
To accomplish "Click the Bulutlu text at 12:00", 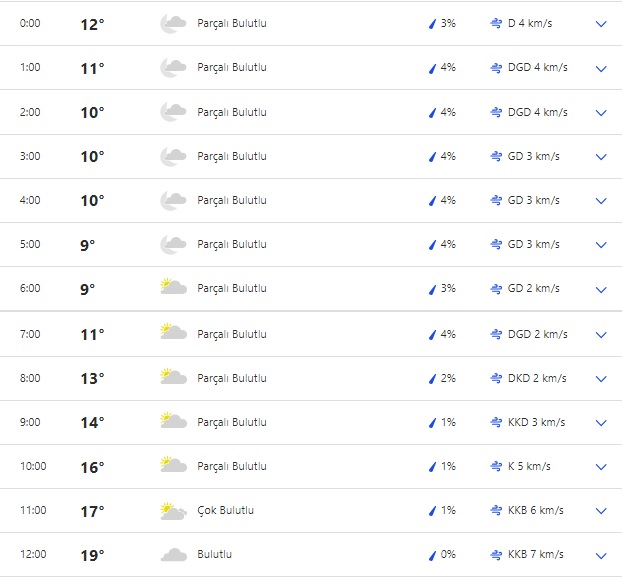I will pos(214,554).
